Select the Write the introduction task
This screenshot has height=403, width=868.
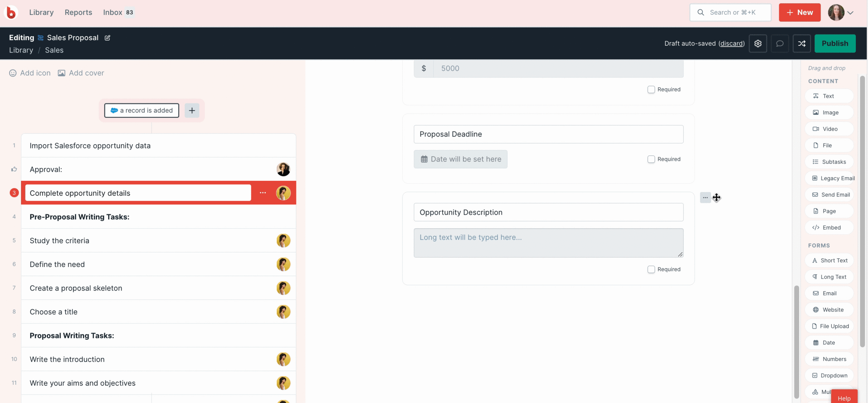pos(159,359)
